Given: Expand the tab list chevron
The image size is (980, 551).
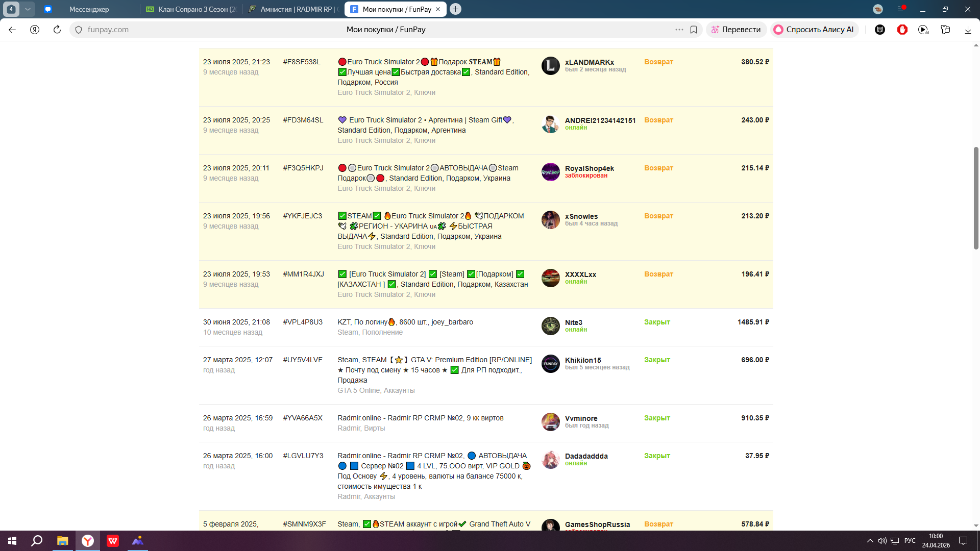Looking at the screenshot, I should coord(28,9).
